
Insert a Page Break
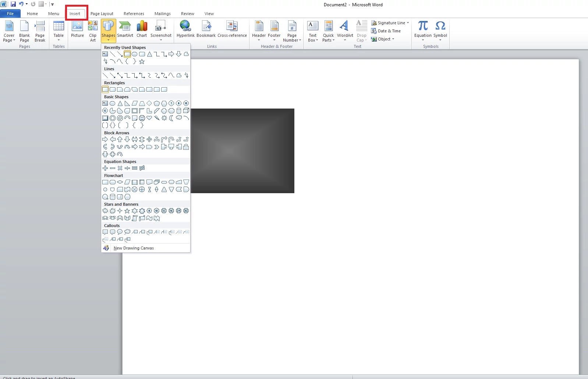(40, 31)
